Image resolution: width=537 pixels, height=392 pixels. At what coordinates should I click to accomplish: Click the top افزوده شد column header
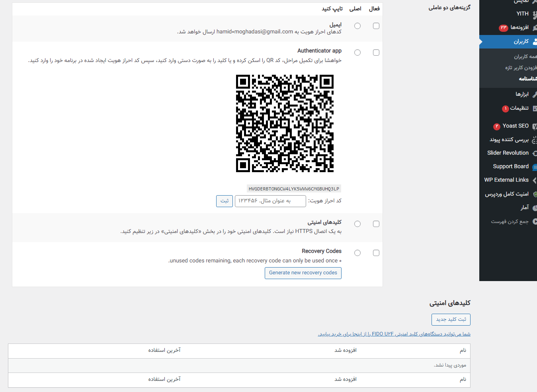[346, 350]
